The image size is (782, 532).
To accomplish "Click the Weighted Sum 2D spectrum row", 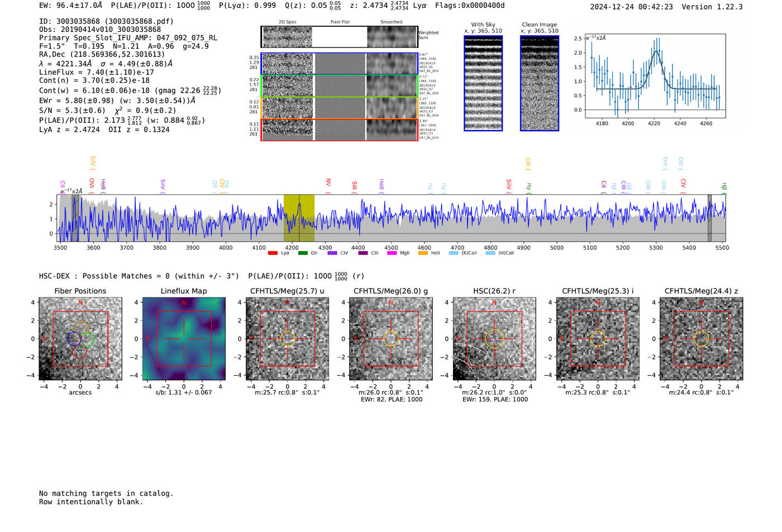I will click(x=339, y=37).
